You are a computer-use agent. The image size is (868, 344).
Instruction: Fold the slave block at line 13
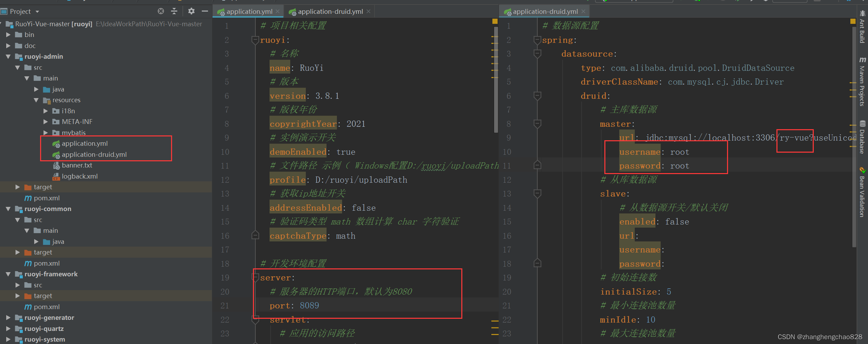(x=537, y=193)
